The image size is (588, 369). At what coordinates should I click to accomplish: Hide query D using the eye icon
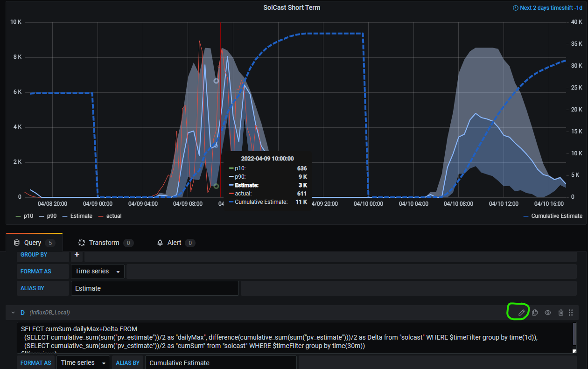pyautogui.click(x=548, y=313)
